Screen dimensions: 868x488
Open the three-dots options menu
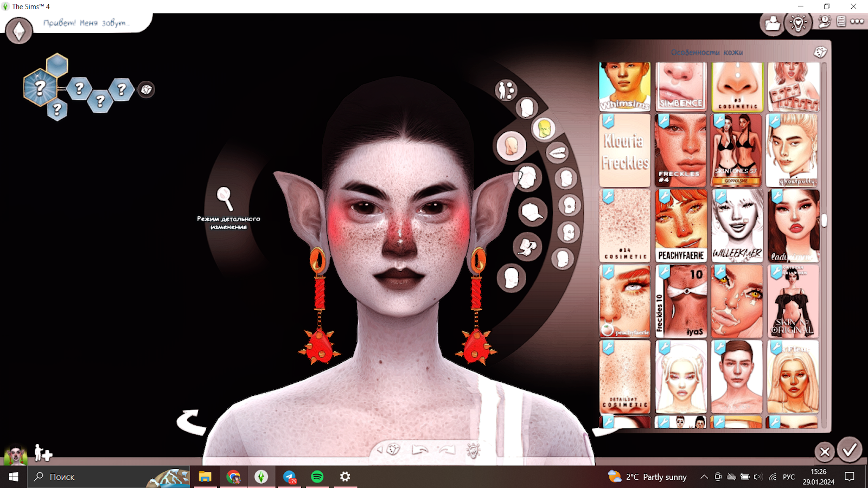[857, 22]
